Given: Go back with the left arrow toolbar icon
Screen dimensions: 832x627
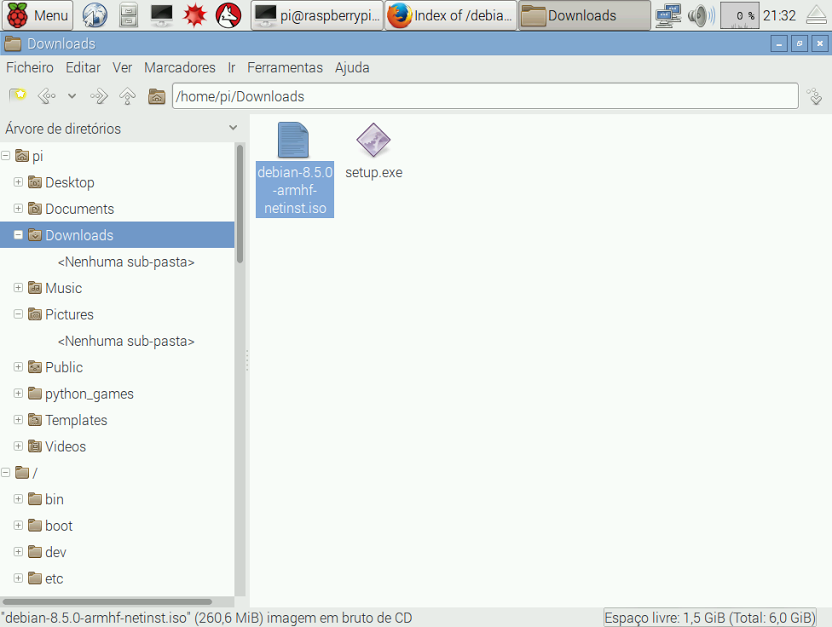Looking at the screenshot, I should pos(47,96).
